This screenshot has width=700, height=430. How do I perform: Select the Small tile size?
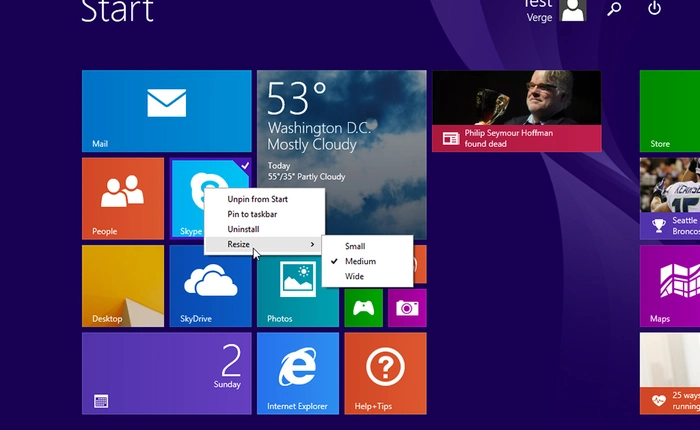point(355,246)
